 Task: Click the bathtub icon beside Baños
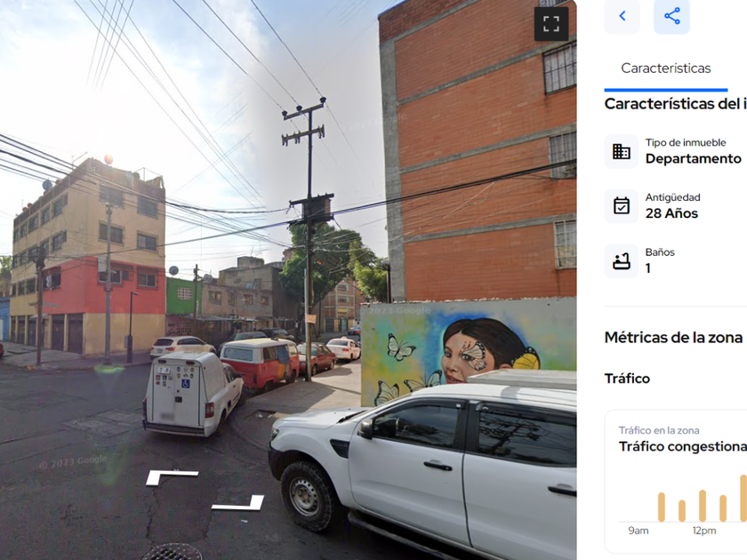[x=622, y=261]
